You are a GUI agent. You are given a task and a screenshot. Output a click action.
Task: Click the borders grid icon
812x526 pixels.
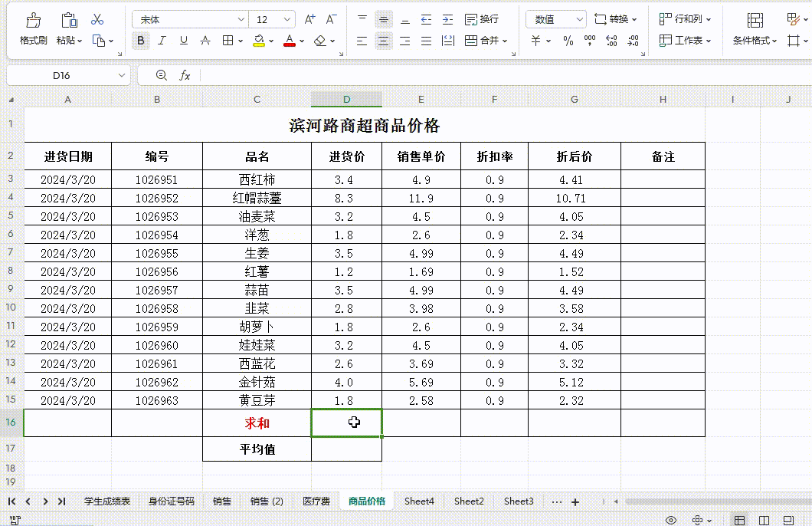[228, 41]
